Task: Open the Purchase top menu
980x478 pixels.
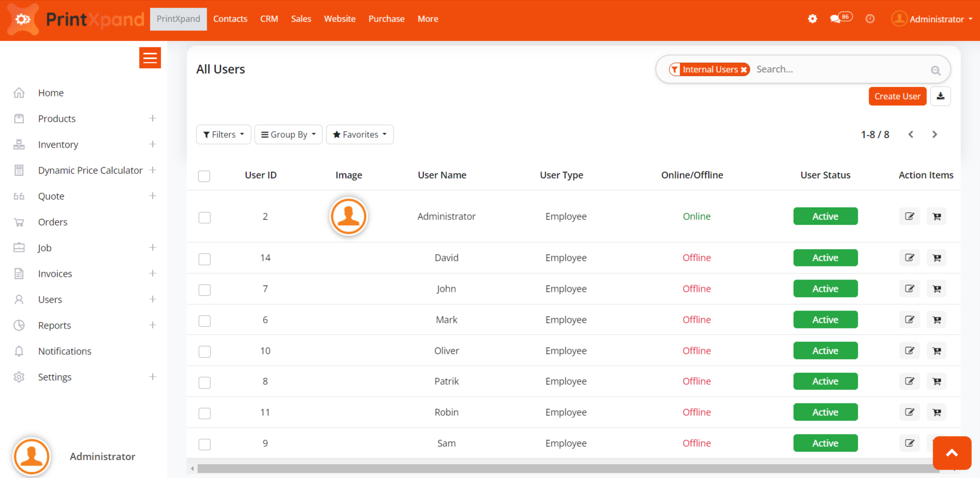Action: [386, 19]
